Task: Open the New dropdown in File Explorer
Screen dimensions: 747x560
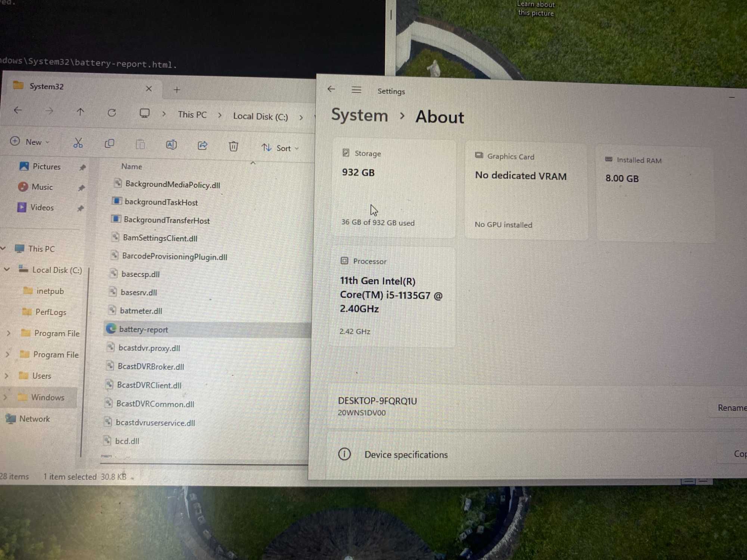Action: click(30, 142)
